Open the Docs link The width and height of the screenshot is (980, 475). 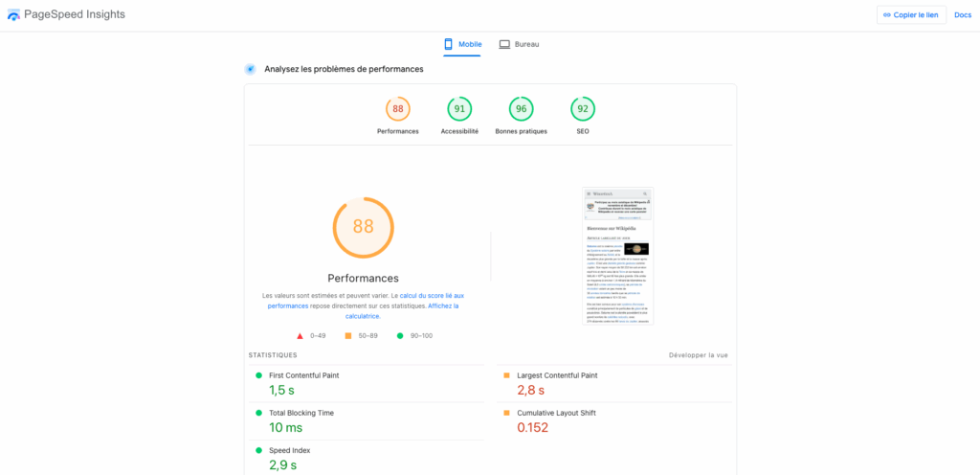(x=963, y=15)
